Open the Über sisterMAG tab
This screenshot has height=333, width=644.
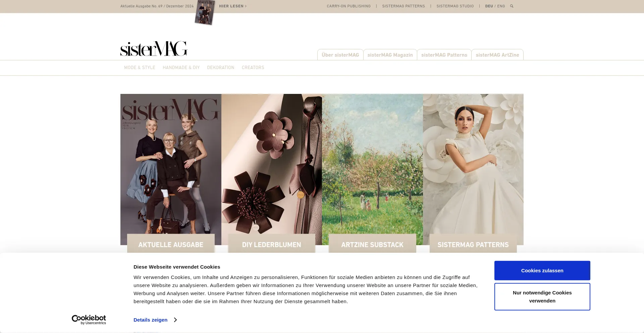340,55
